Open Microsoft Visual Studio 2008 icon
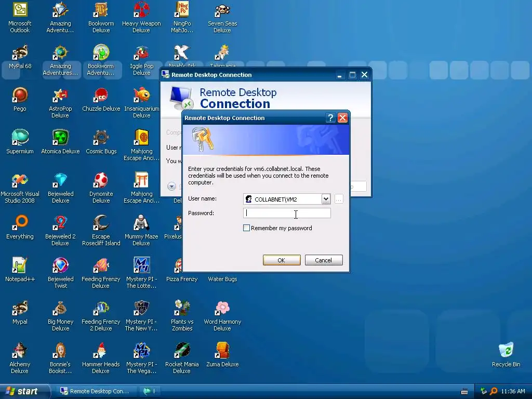The image size is (532, 399). 20,188
